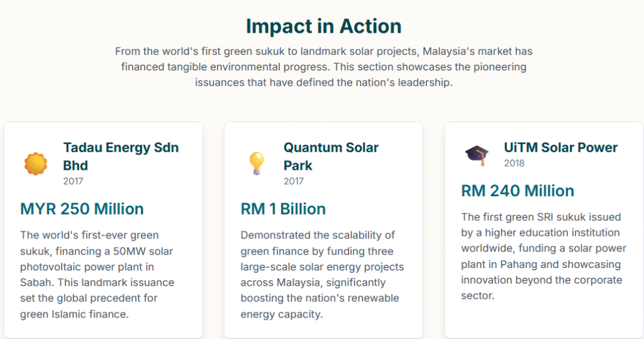Click the graduation cap icon for UiTM
The image size is (644, 339).
(476, 155)
